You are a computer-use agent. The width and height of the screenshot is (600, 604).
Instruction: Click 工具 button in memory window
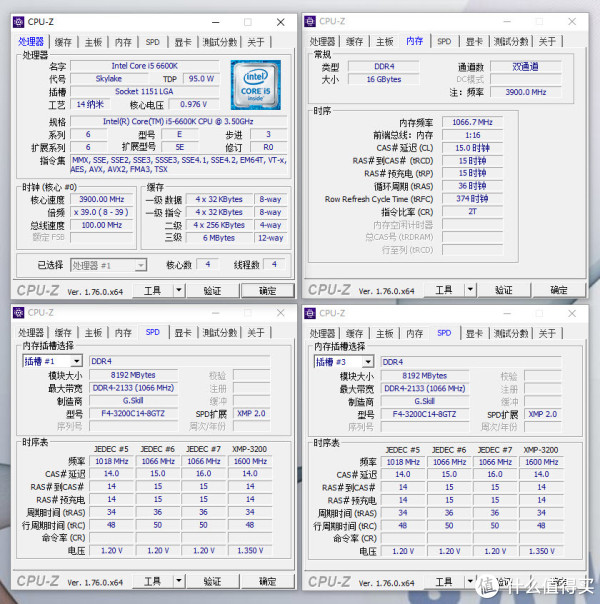point(444,290)
